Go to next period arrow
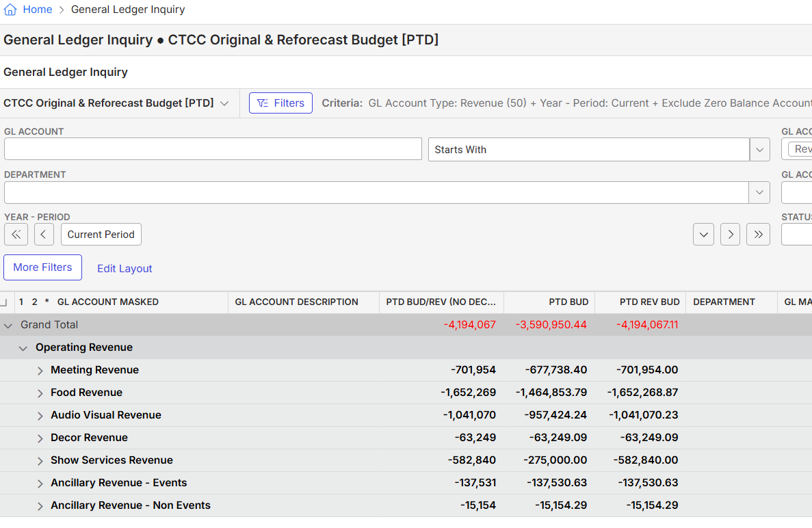The width and height of the screenshot is (812, 528). click(730, 235)
